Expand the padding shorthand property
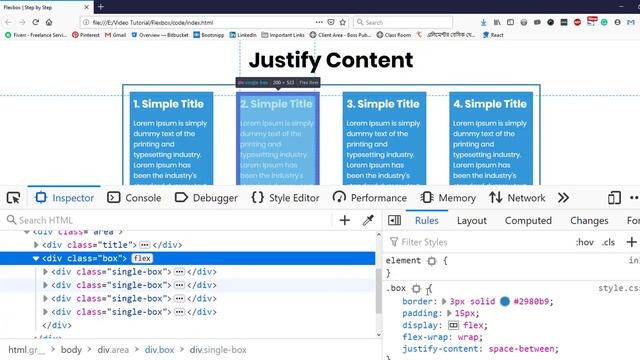The height and width of the screenshot is (360, 640). [x=449, y=313]
